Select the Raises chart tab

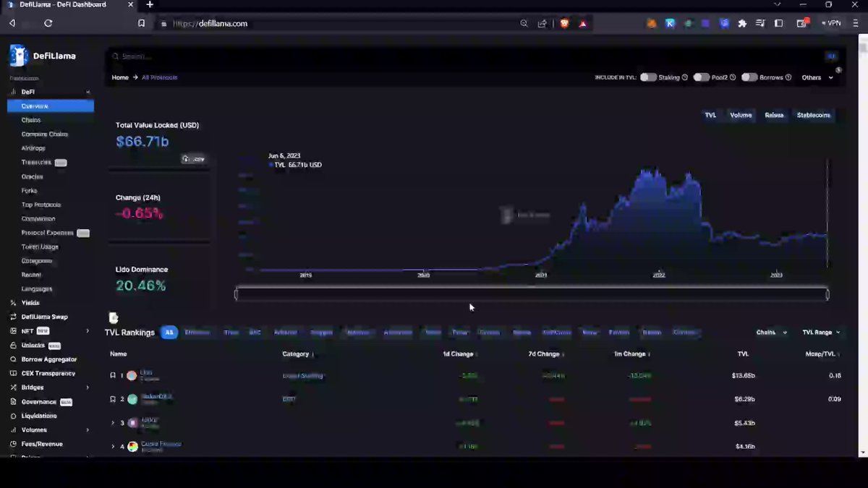pos(774,115)
